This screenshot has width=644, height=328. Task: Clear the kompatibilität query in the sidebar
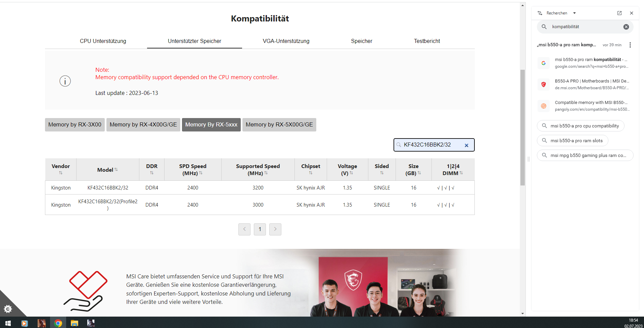coord(626,26)
